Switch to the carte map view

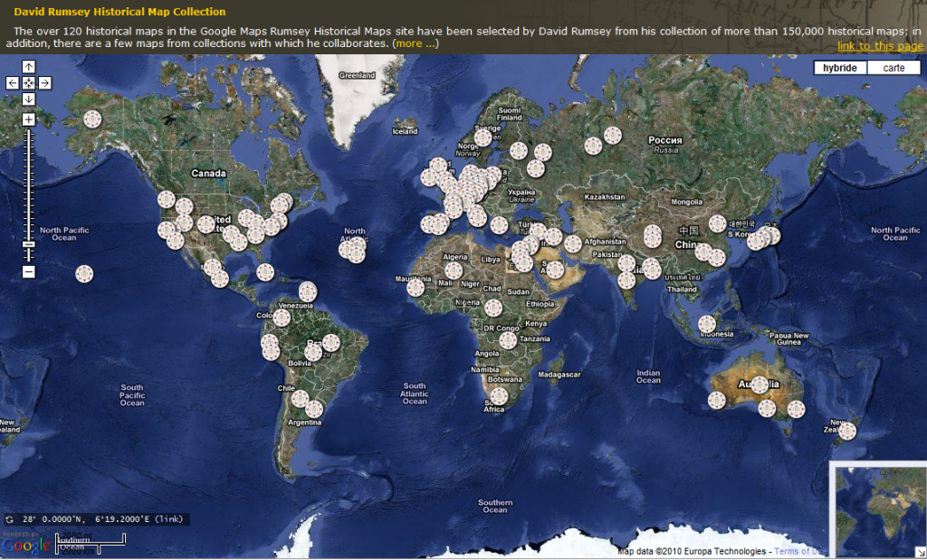tap(894, 68)
